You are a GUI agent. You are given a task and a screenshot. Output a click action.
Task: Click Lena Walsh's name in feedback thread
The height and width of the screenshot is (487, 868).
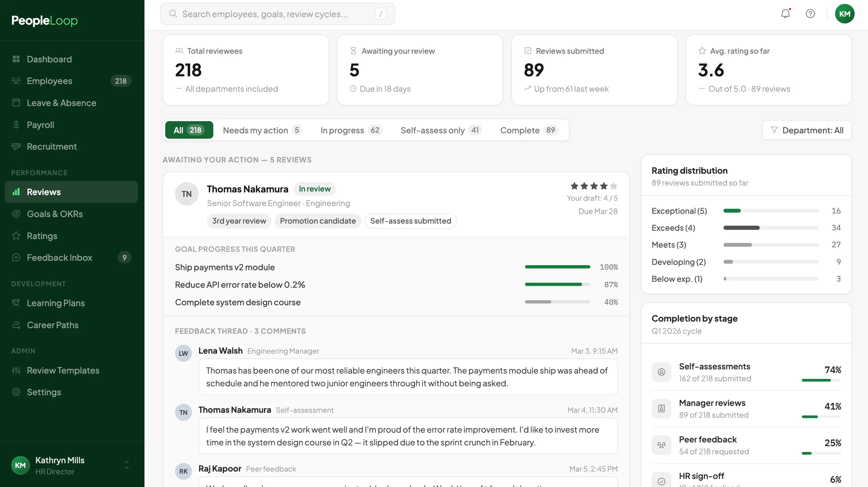click(220, 351)
